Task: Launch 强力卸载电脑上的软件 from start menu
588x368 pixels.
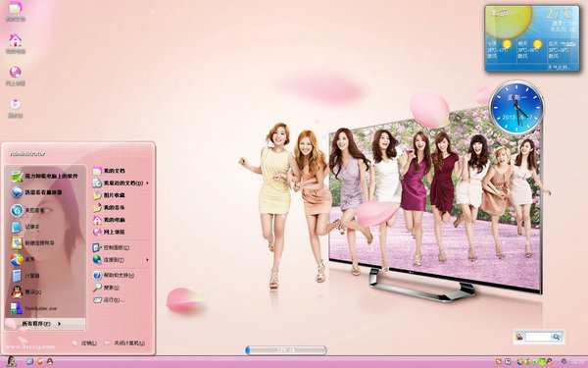Action: [x=45, y=176]
